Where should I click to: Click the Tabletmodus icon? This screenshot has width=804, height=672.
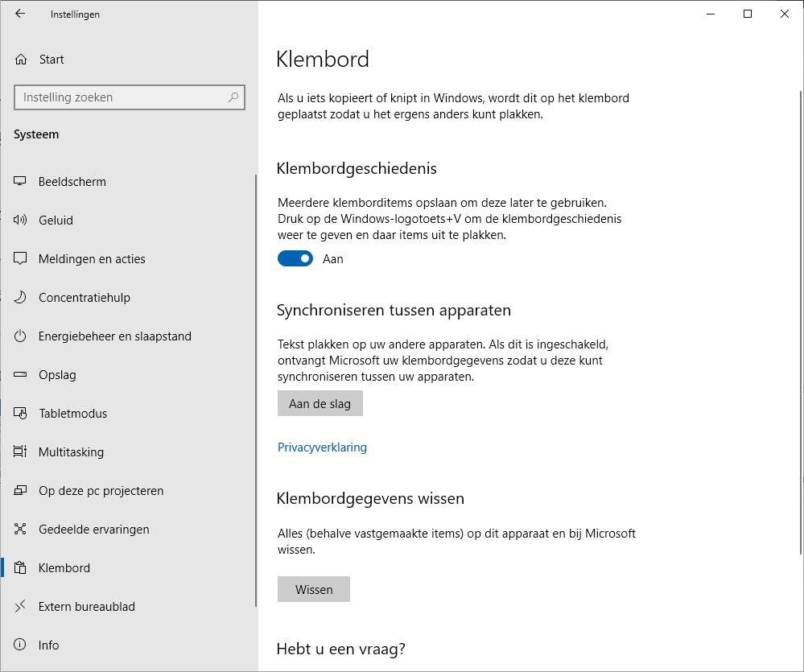pos(21,414)
